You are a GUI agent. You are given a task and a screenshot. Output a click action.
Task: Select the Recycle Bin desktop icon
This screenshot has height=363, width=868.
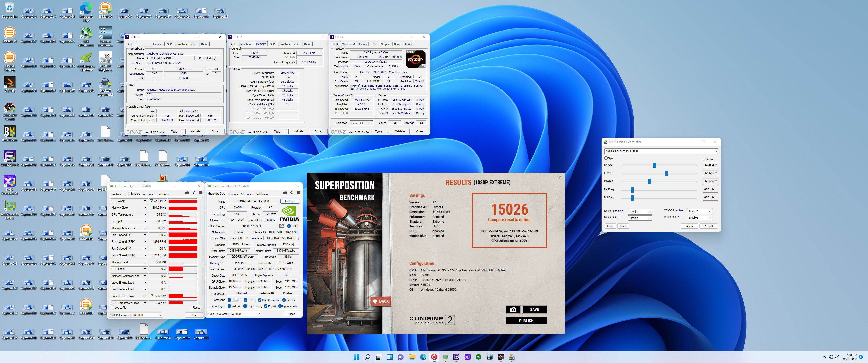point(9,10)
